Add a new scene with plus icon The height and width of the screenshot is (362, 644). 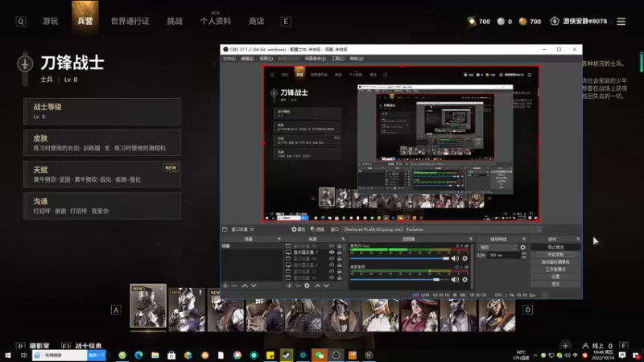coord(225,286)
